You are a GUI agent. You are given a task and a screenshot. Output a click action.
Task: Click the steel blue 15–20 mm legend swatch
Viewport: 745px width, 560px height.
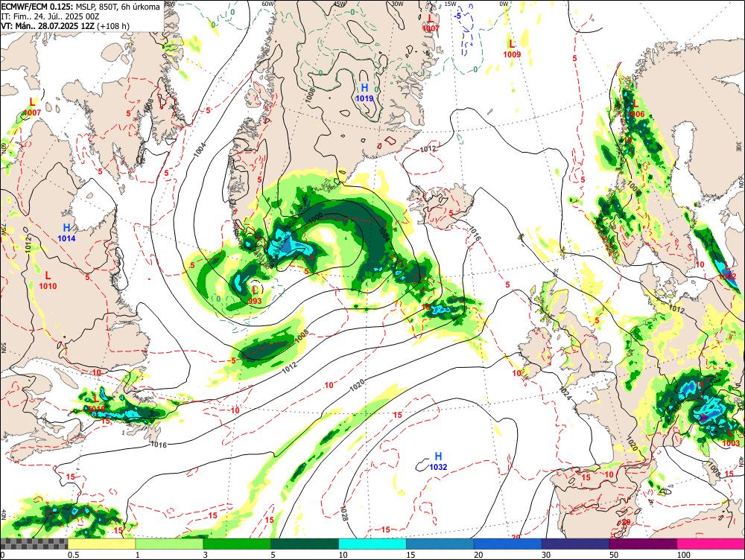click(x=440, y=544)
